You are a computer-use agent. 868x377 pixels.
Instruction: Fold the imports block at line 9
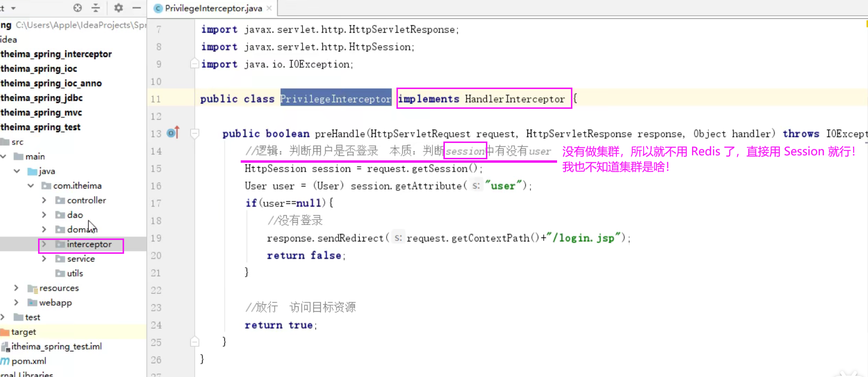coord(195,64)
